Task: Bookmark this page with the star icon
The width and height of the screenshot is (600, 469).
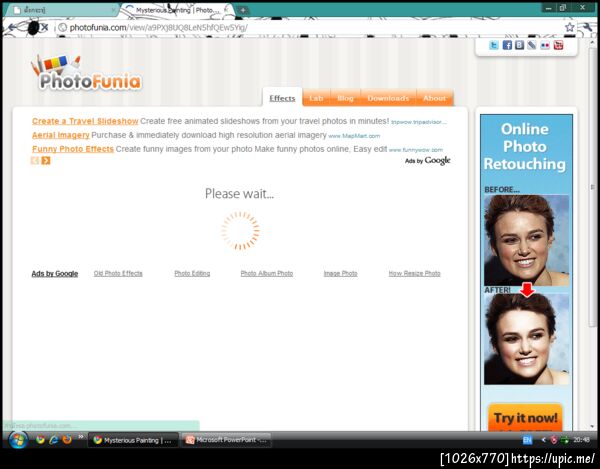Action: tap(570, 27)
